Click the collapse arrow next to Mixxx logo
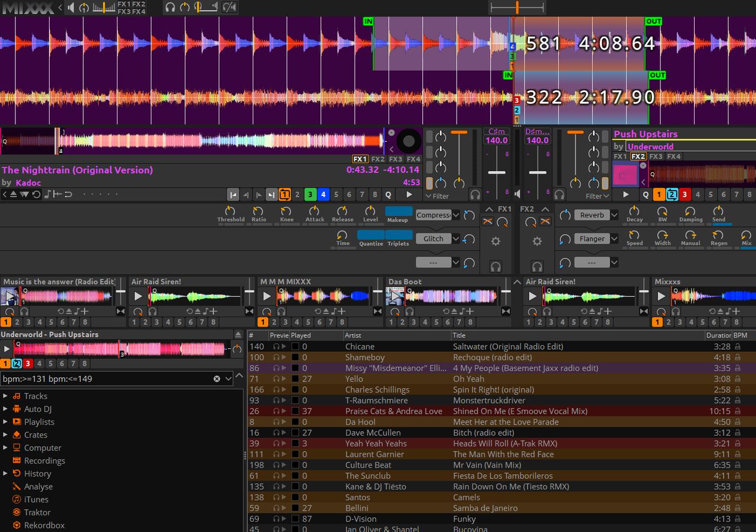756x532 pixels. [x=60, y=8]
